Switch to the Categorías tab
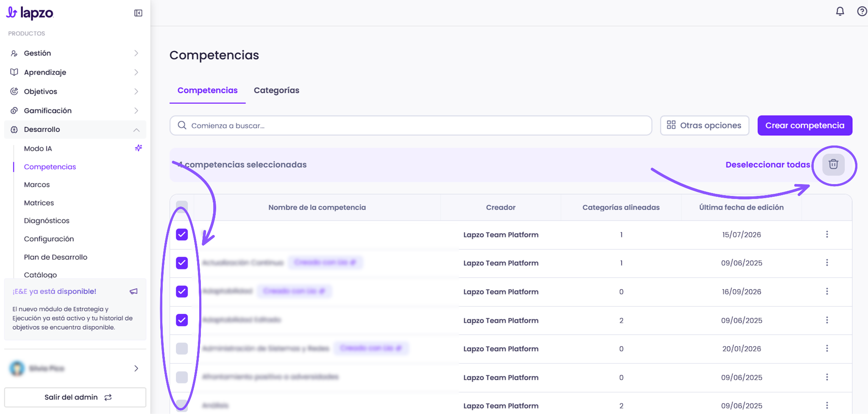 276,90
